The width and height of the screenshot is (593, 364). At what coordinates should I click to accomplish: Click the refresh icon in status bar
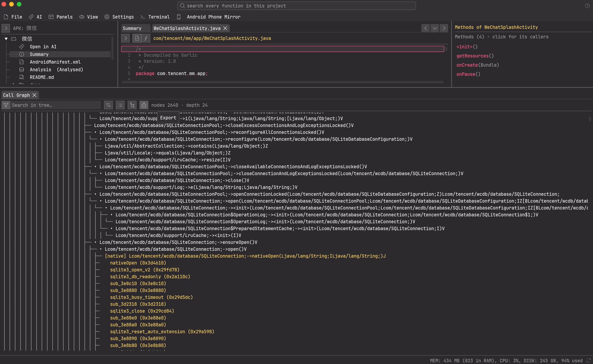[588, 360]
